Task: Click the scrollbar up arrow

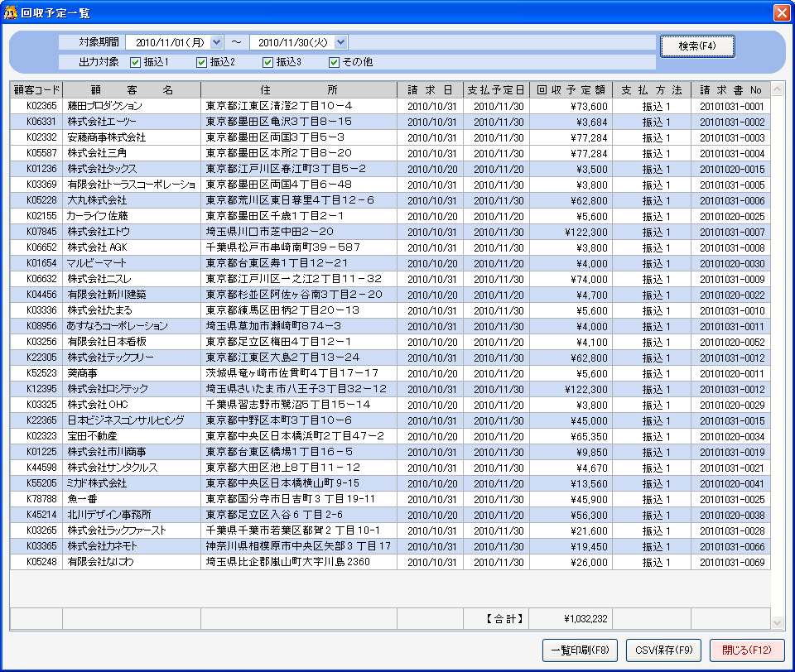Action: 777,88
